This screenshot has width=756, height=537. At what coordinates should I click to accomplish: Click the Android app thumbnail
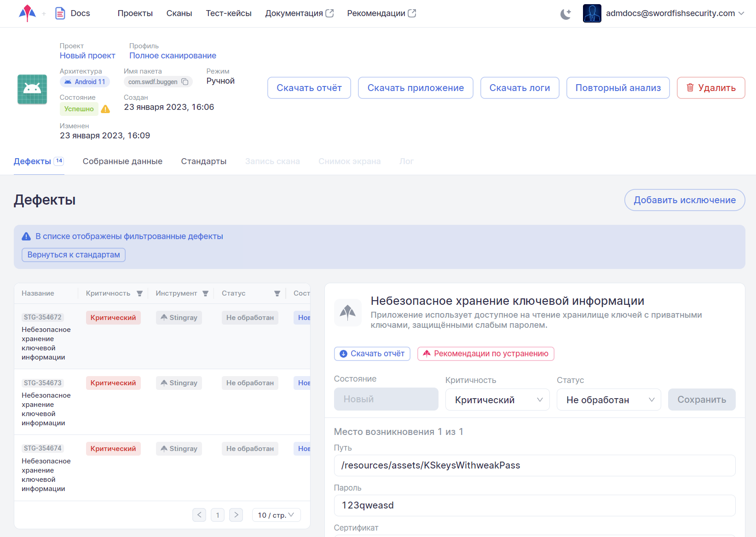(x=32, y=89)
